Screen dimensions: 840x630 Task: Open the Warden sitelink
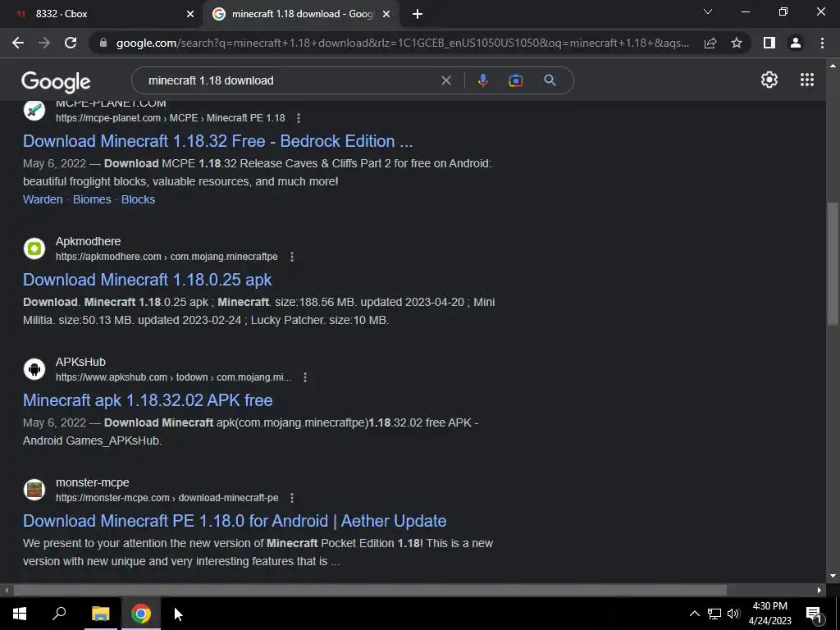43,199
